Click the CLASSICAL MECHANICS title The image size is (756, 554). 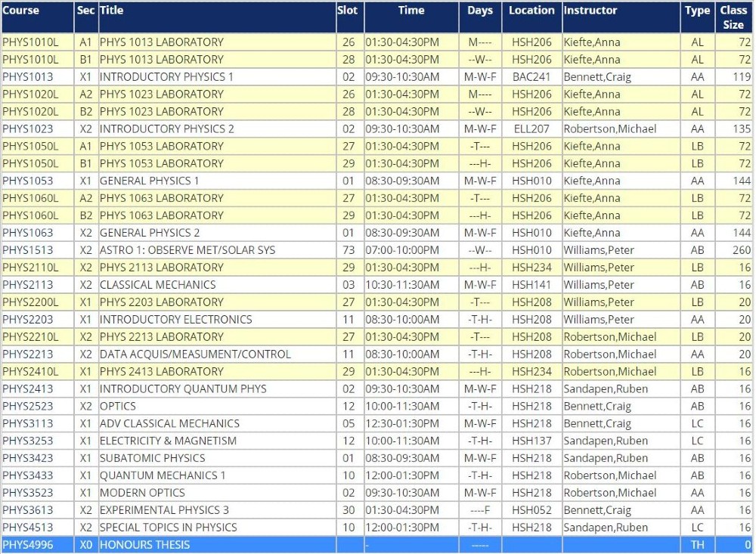[158, 285]
